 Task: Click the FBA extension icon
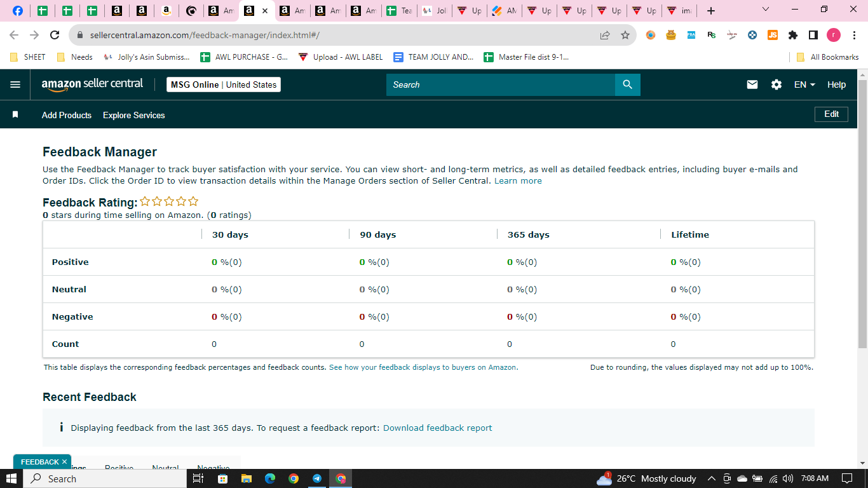point(691,35)
